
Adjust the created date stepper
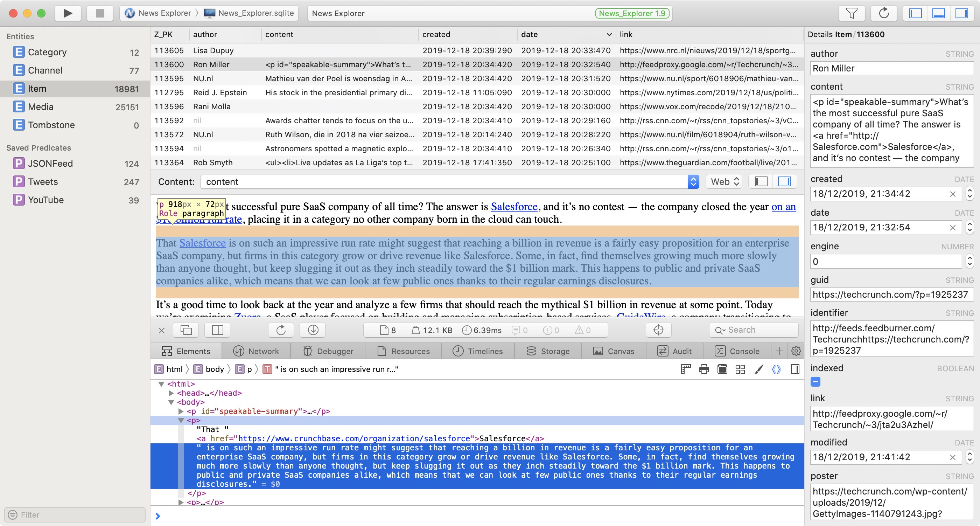point(970,194)
